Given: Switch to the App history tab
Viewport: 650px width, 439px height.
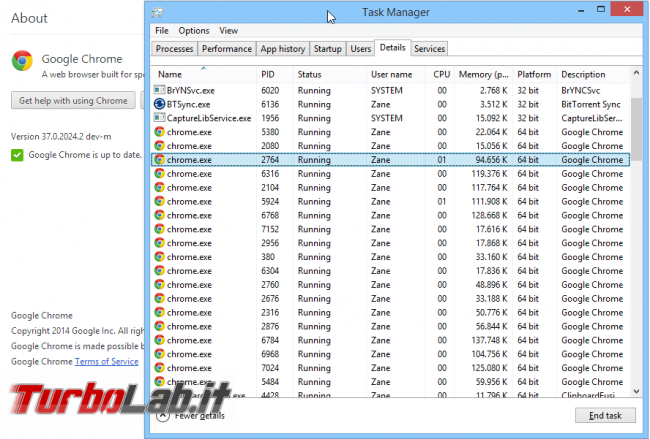Looking at the screenshot, I should (x=283, y=49).
